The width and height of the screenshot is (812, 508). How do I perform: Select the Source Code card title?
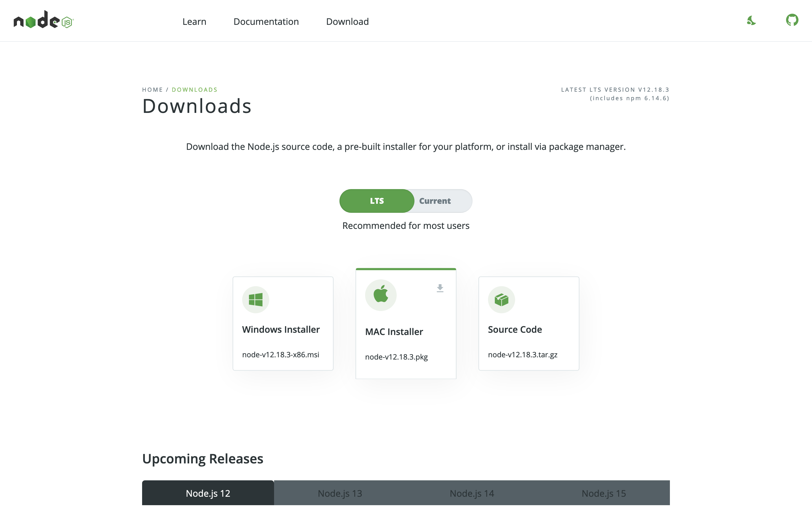515,329
